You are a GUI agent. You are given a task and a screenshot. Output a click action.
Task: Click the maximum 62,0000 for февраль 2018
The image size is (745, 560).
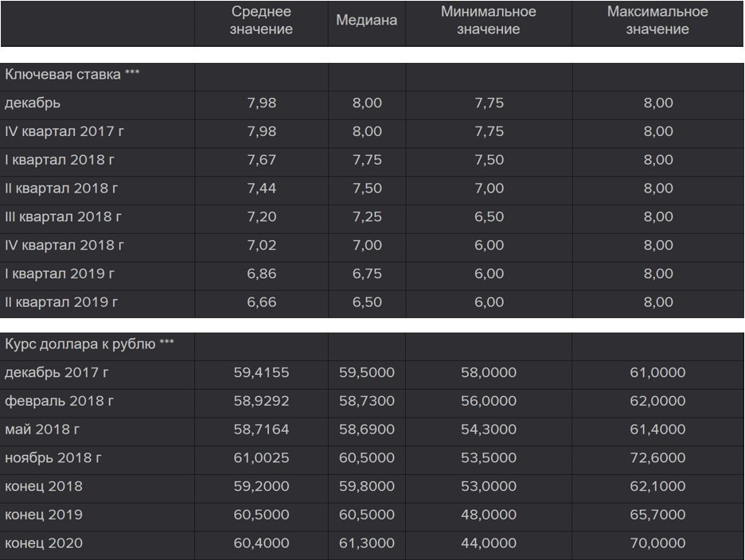click(657, 401)
